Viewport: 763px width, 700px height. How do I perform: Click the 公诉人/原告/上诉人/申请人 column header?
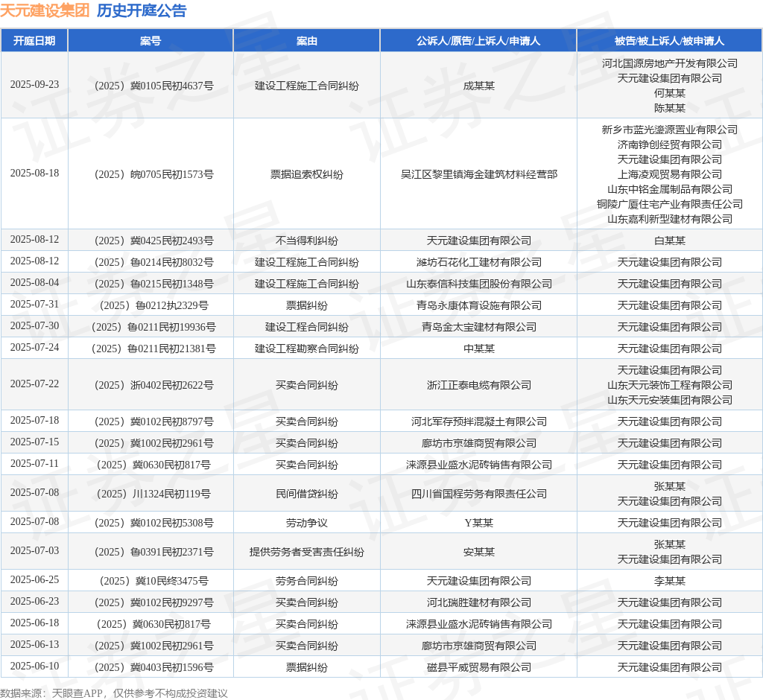point(478,41)
